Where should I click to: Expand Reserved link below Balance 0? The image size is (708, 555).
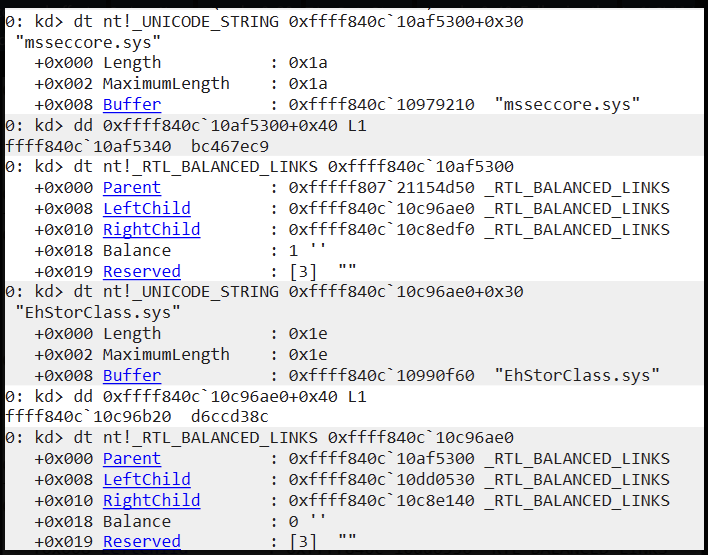141,542
